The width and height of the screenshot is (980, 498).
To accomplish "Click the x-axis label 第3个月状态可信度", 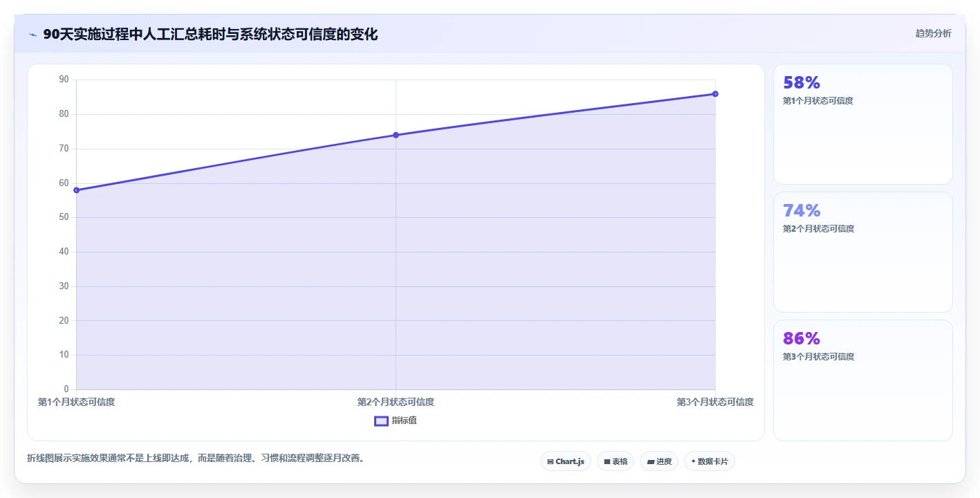I will pos(715,402).
